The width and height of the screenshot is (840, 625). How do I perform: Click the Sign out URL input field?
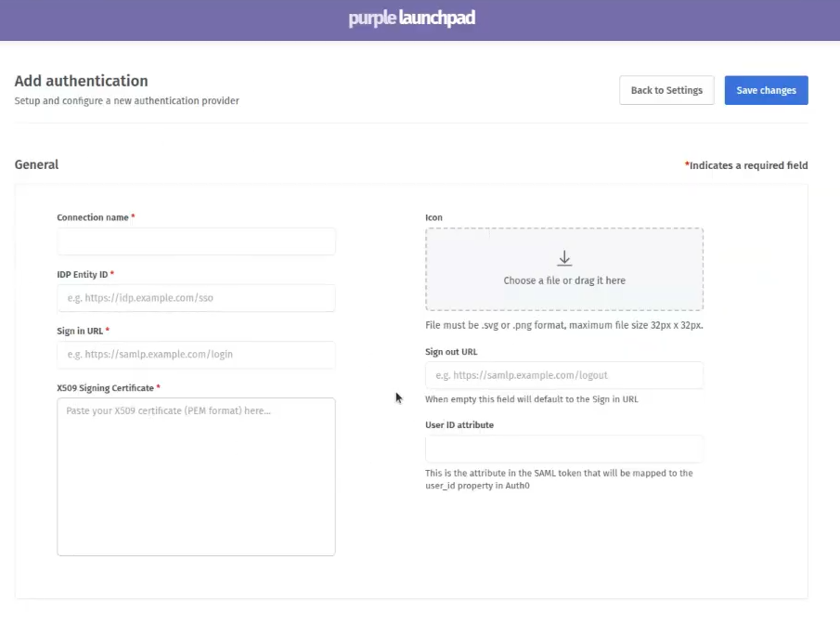564,375
